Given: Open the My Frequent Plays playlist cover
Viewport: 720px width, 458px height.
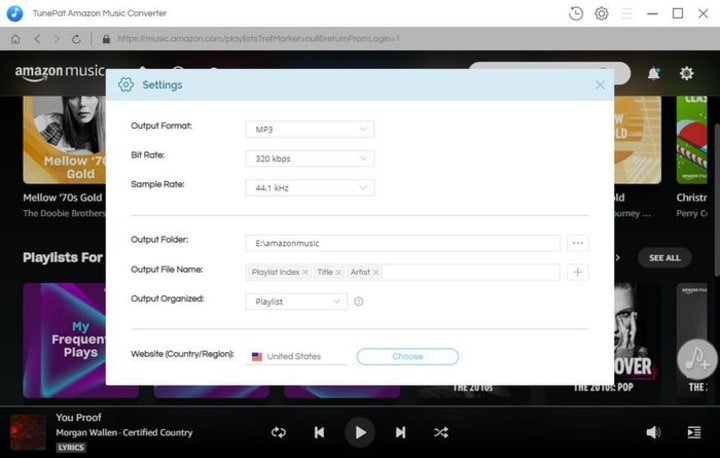Looking at the screenshot, I should pyautogui.click(x=64, y=340).
